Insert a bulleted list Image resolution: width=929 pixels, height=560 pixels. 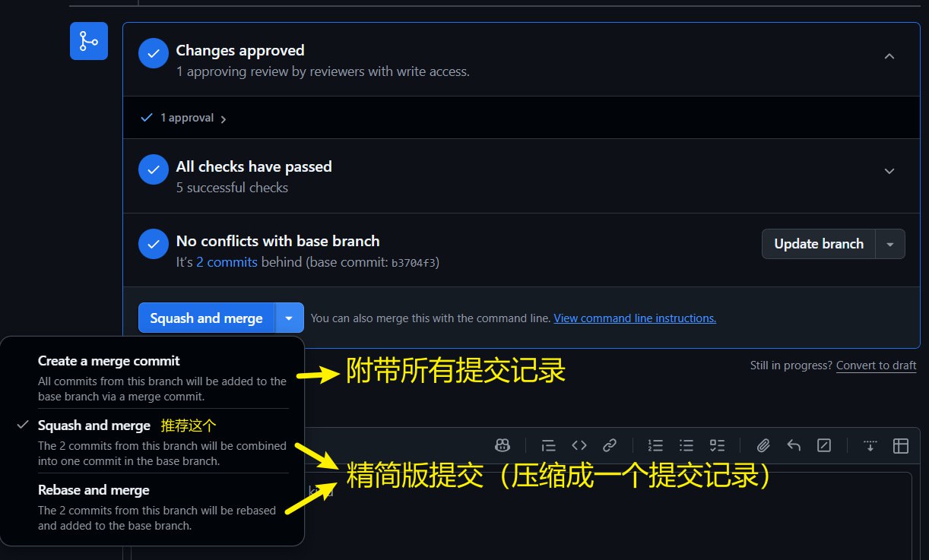coord(686,445)
